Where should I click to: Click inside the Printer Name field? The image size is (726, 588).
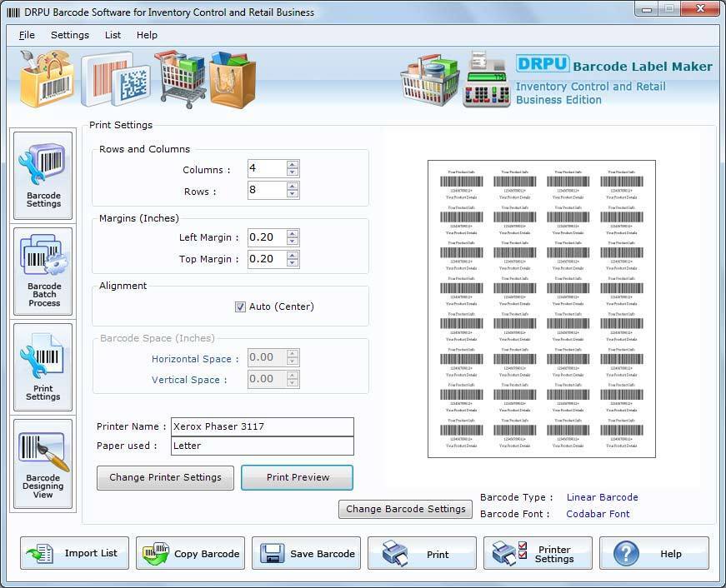(x=258, y=427)
